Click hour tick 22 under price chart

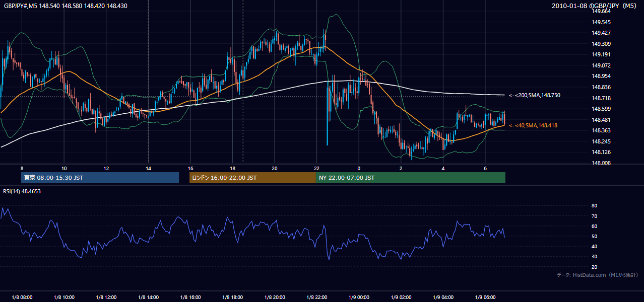pyautogui.click(x=316, y=168)
